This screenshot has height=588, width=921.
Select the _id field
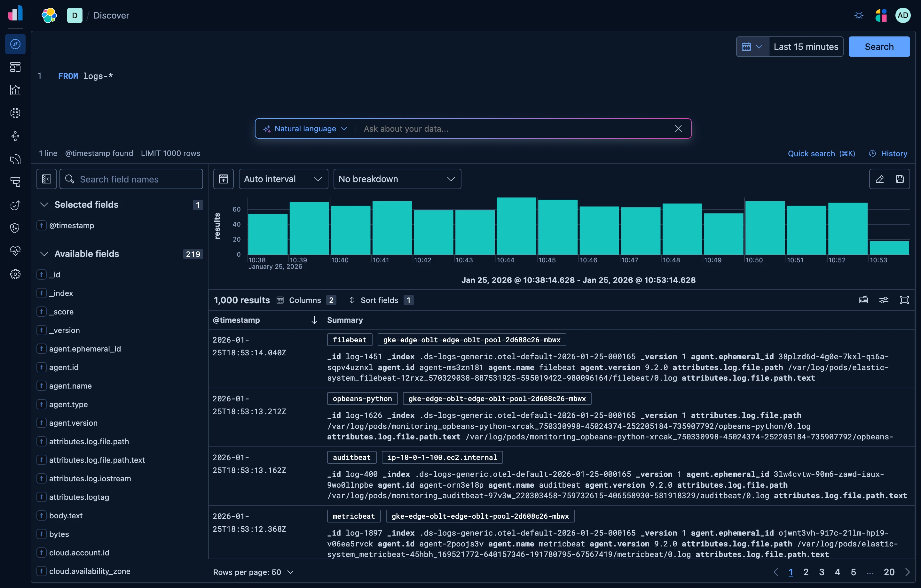point(54,275)
